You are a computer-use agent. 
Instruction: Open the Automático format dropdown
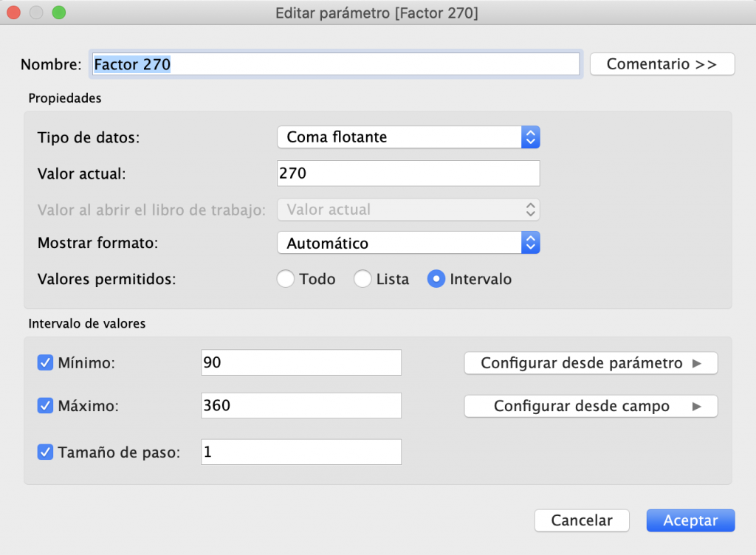point(408,243)
